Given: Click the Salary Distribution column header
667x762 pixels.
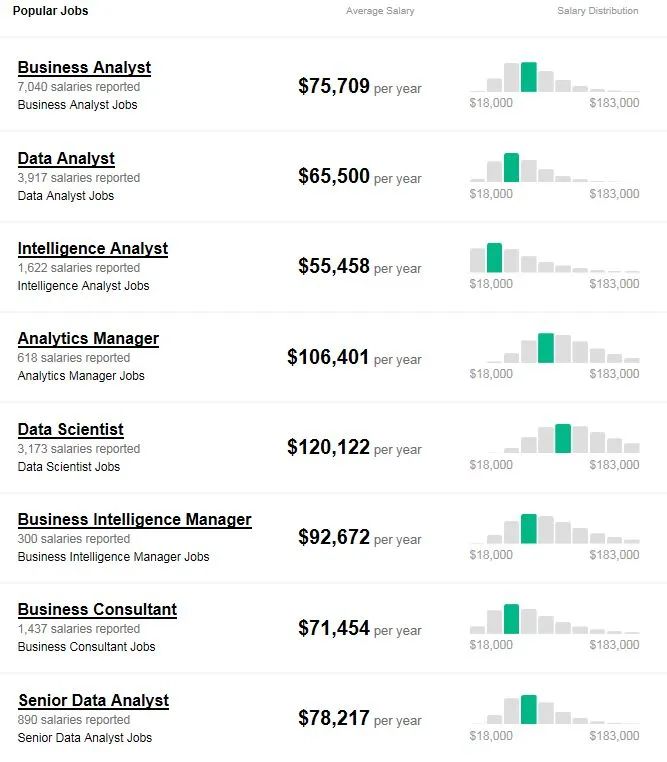Looking at the screenshot, I should click(597, 11).
